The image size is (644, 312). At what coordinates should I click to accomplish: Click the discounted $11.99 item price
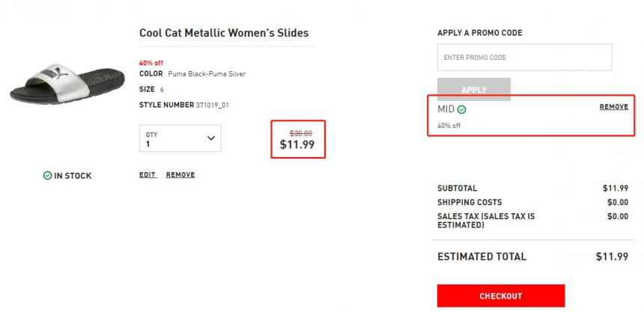[297, 144]
